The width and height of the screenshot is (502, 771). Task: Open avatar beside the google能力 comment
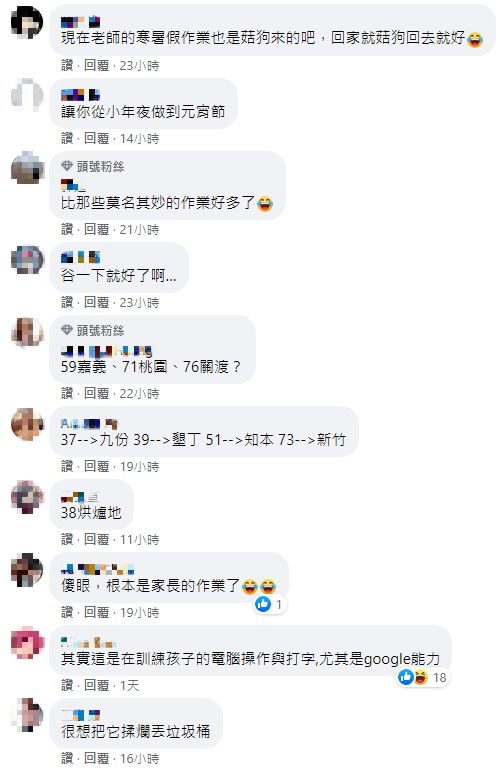click(x=27, y=643)
